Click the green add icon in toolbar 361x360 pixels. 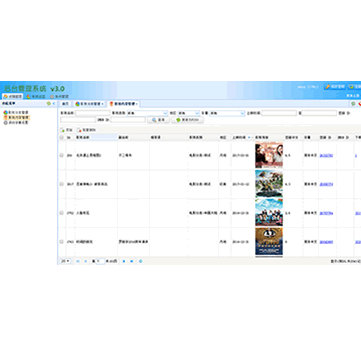(62, 130)
